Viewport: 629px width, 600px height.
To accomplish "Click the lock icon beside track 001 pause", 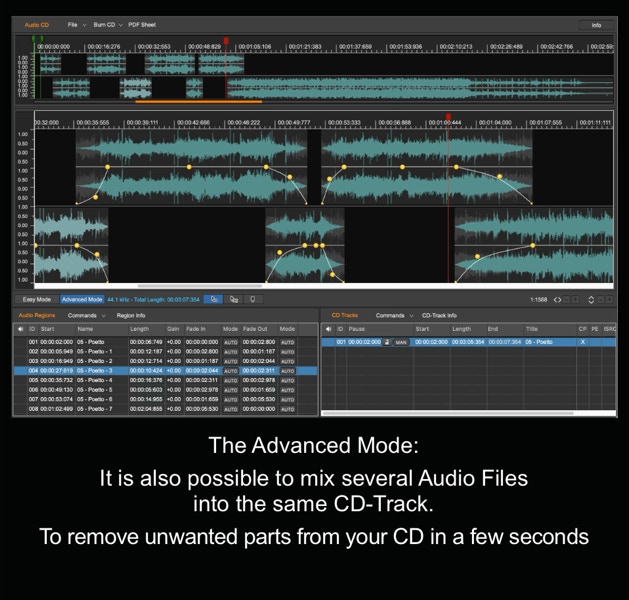I will coord(388,342).
